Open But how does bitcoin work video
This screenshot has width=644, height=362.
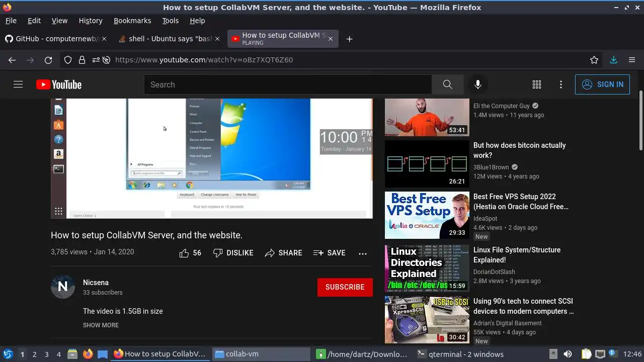point(519,150)
